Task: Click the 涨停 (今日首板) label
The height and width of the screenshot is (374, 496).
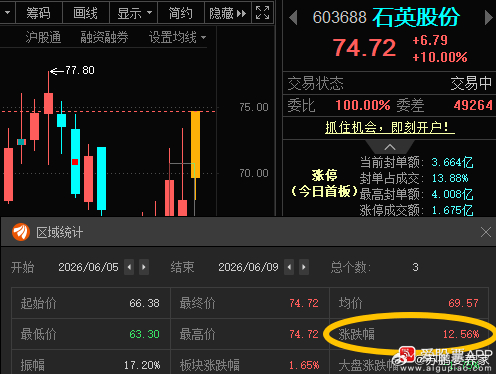Action: click(324, 183)
